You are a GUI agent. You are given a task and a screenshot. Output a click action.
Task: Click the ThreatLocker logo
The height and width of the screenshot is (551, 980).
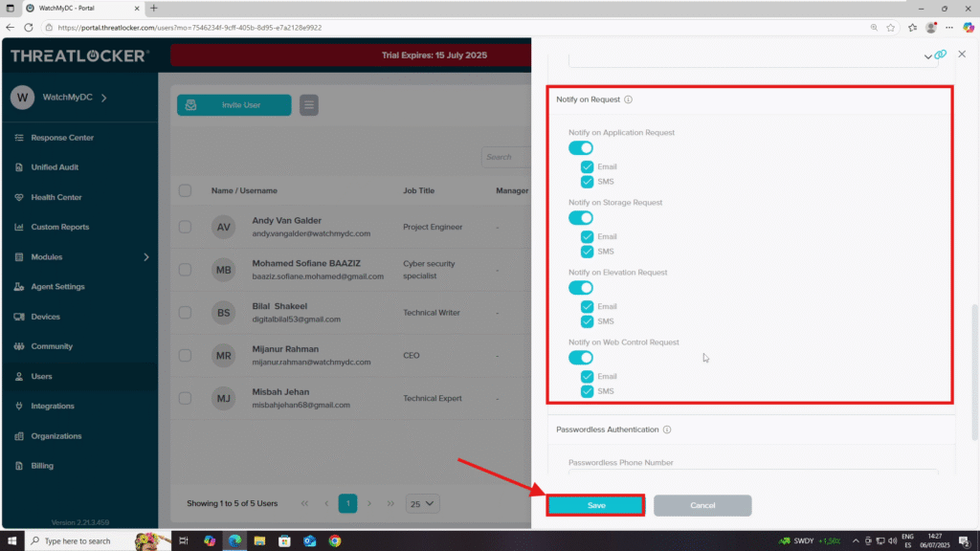click(79, 55)
